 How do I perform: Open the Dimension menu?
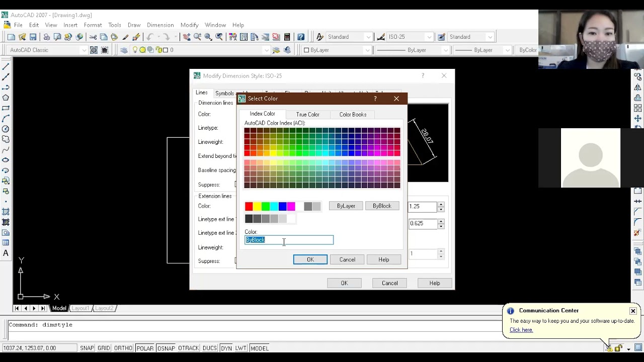[160, 25]
